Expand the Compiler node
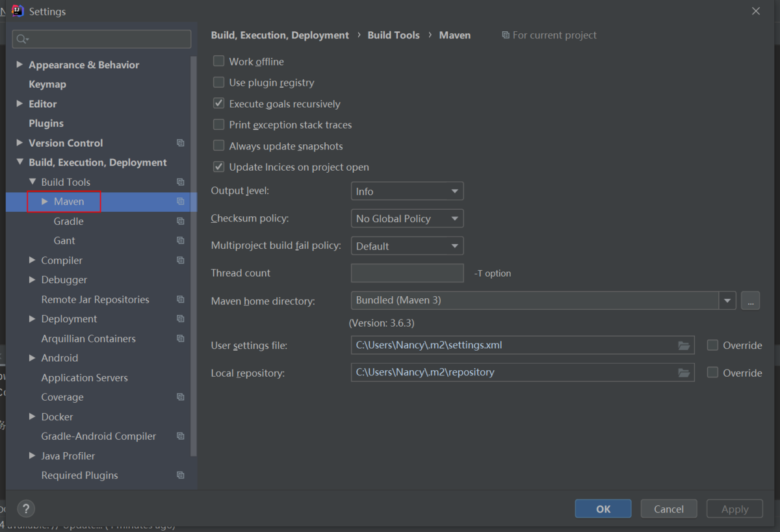This screenshot has width=780, height=532. [x=32, y=260]
